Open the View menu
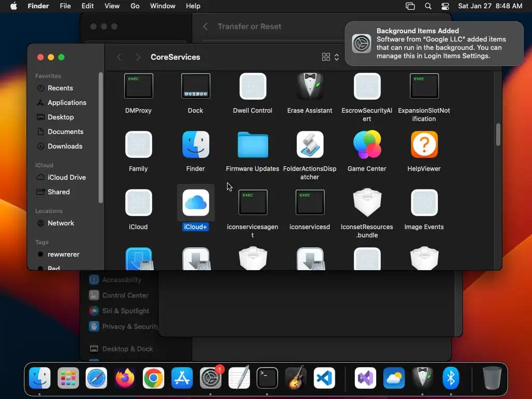 [112, 6]
